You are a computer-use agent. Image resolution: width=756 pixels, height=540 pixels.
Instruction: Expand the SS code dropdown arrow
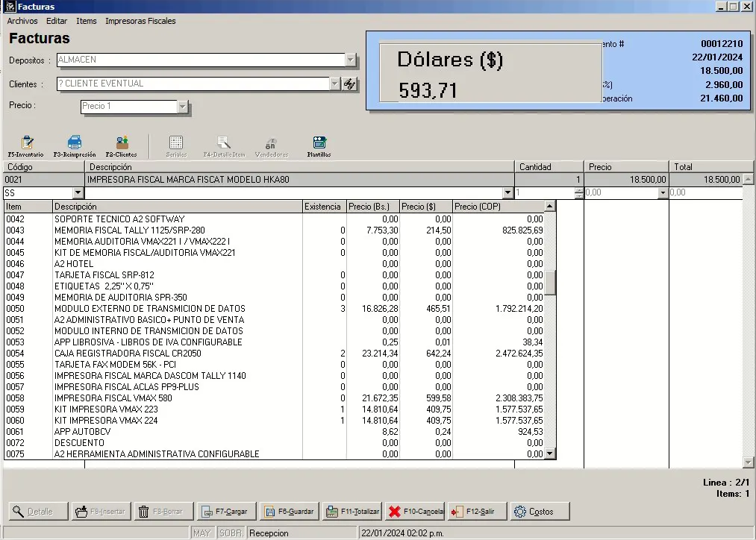click(x=78, y=192)
